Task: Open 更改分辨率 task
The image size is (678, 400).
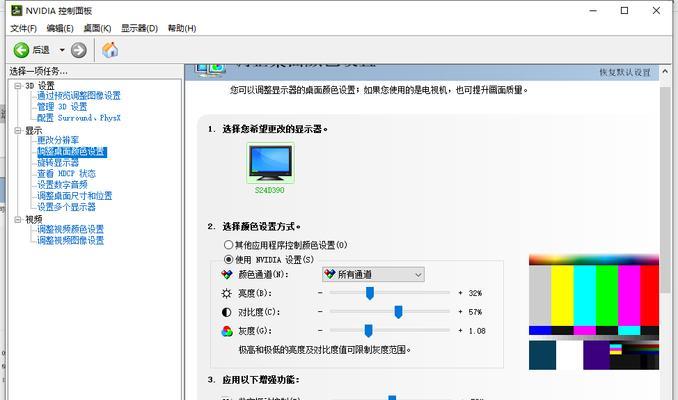Action: (58, 140)
